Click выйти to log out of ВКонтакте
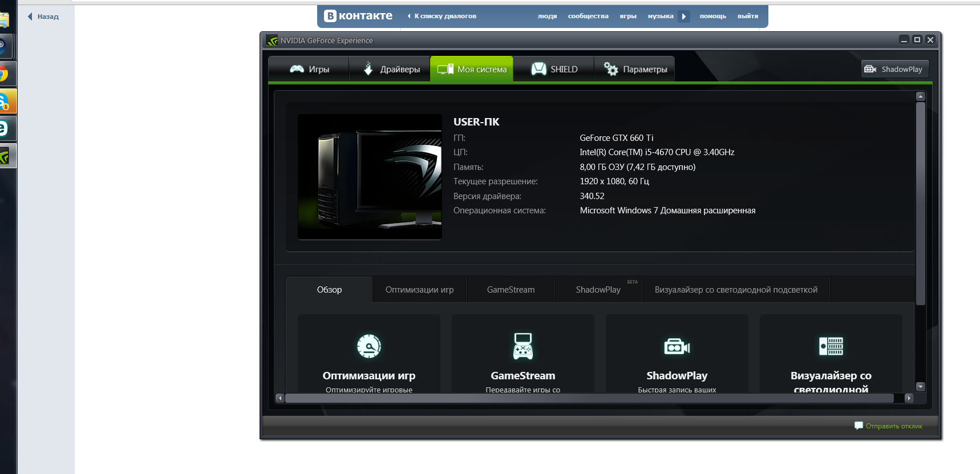This screenshot has width=980, height=474. (748, 16)
